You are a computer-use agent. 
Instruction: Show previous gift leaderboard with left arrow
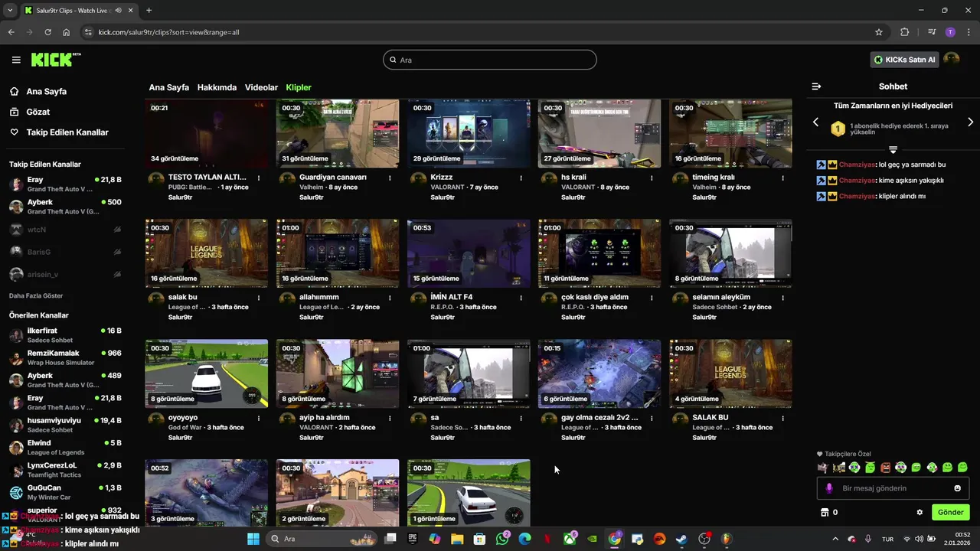coord(815,122)
